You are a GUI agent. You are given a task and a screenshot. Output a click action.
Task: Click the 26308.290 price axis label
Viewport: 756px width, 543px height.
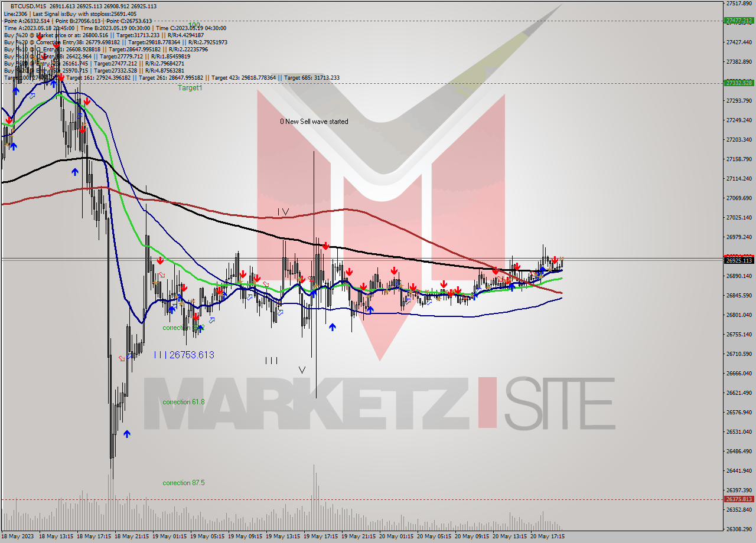pos(739,529)
